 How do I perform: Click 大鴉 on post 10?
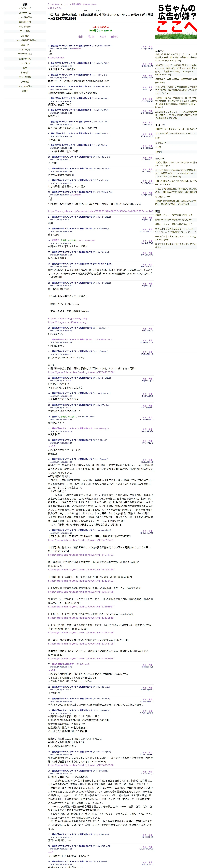click(x=151, y=158)
